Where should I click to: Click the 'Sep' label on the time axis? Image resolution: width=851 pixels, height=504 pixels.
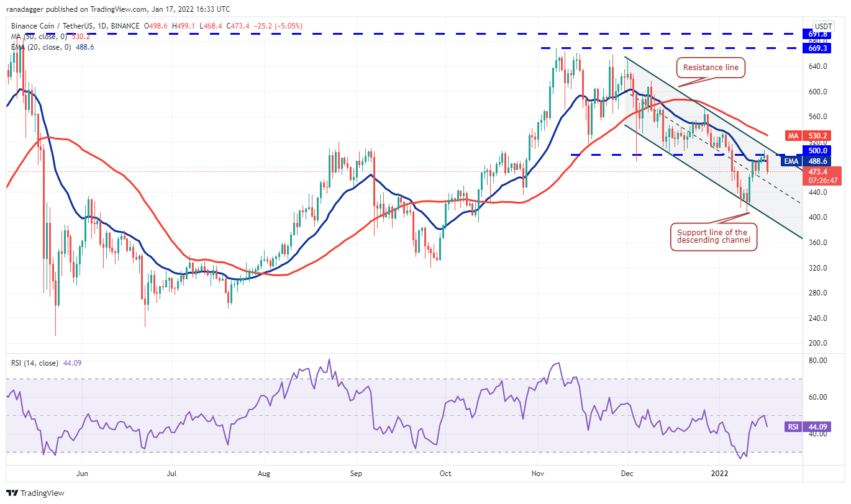click(x=356, y=473)
